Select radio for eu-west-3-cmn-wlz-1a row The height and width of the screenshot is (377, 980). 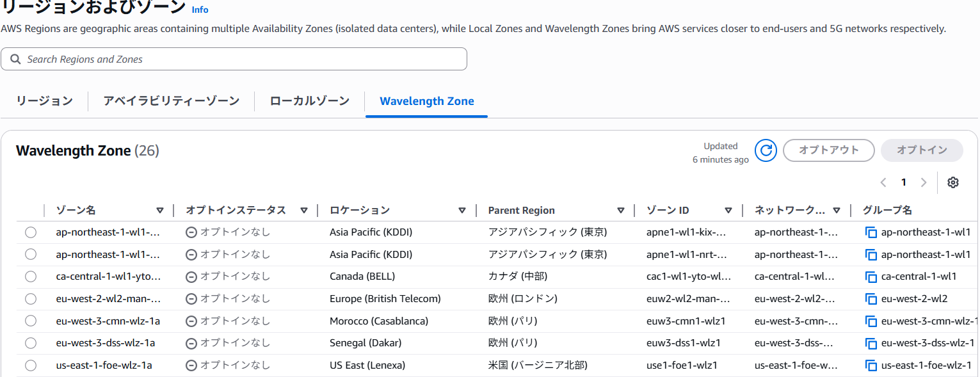31,321
